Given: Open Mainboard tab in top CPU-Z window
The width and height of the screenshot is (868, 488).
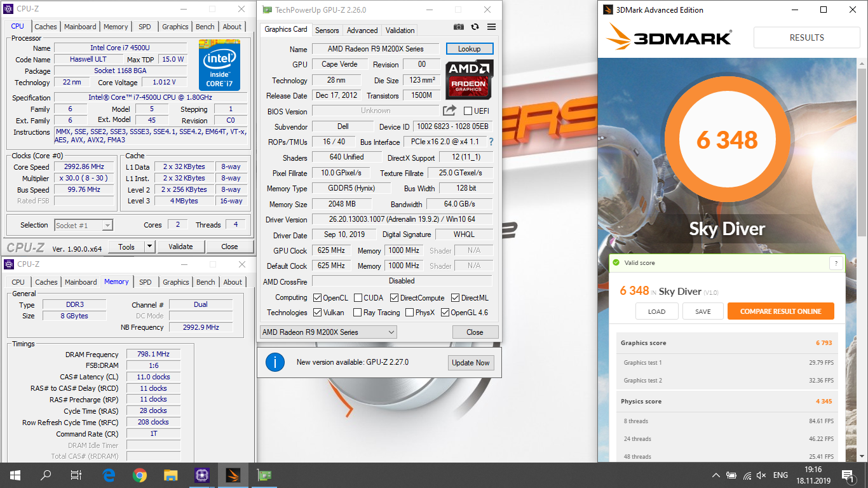Looking at the screenshot, I should [x=80, y=27].
